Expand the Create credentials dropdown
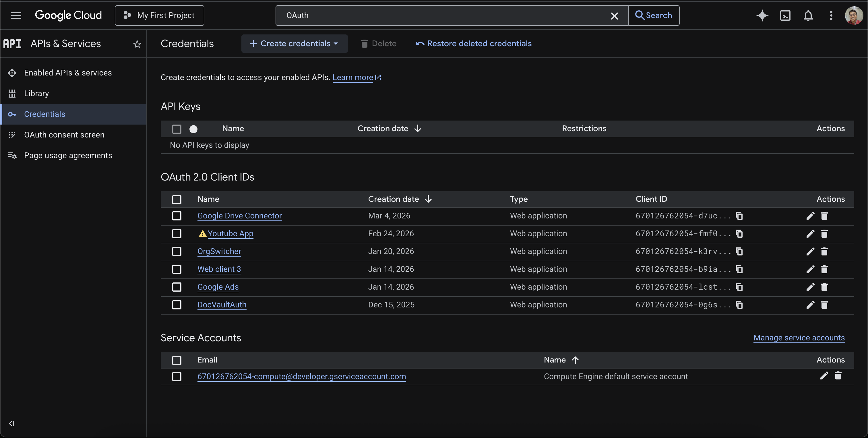The image size is (868, 438). (x=294, y=43)
